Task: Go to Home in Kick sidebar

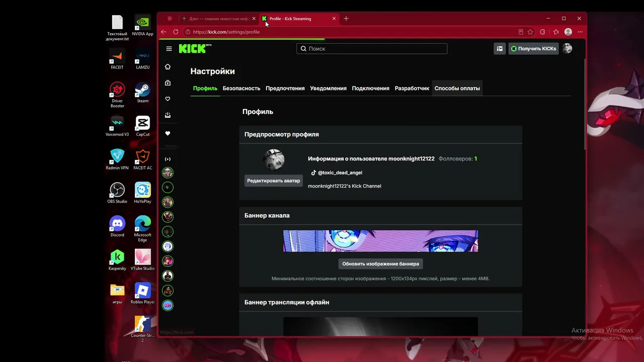Action: pyautogui.click(x=168, y=67)
